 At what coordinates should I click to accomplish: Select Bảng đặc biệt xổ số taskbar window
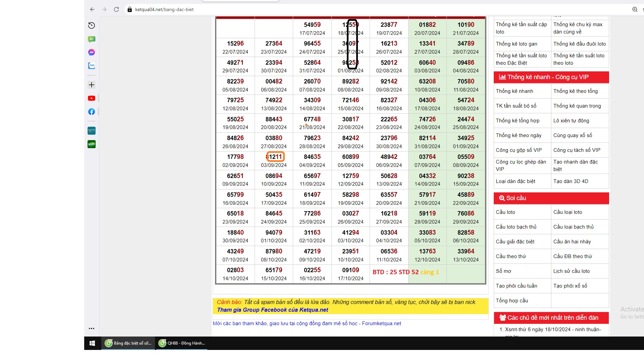tap(128, 343)
